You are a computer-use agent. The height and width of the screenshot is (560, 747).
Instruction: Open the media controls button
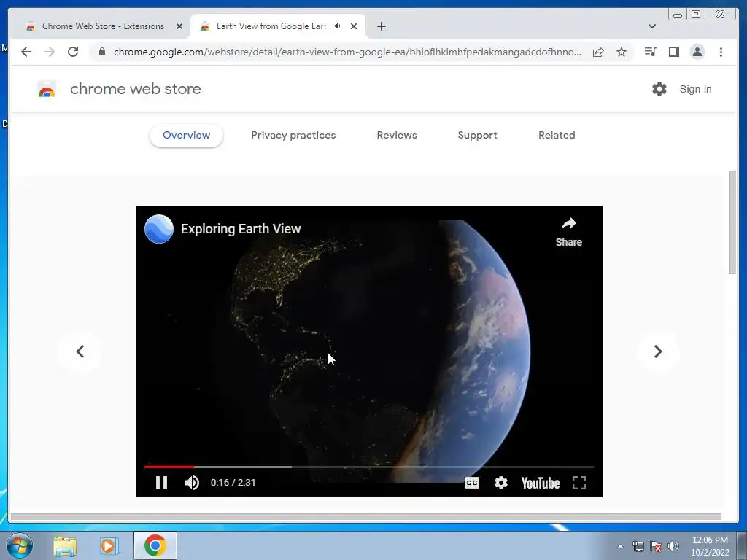tap(650, 52)
